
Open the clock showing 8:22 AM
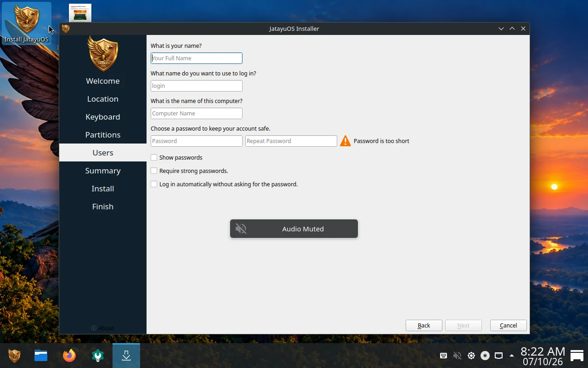tap(543, 356)
